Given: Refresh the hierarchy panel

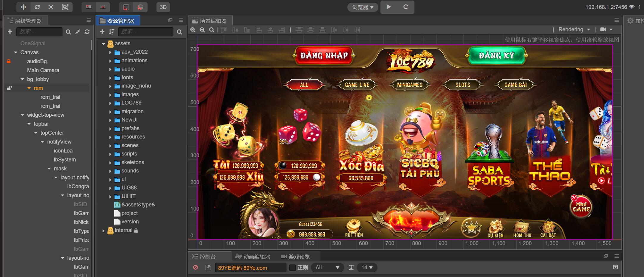Looking at the screenshot, I should click(87, 32).
